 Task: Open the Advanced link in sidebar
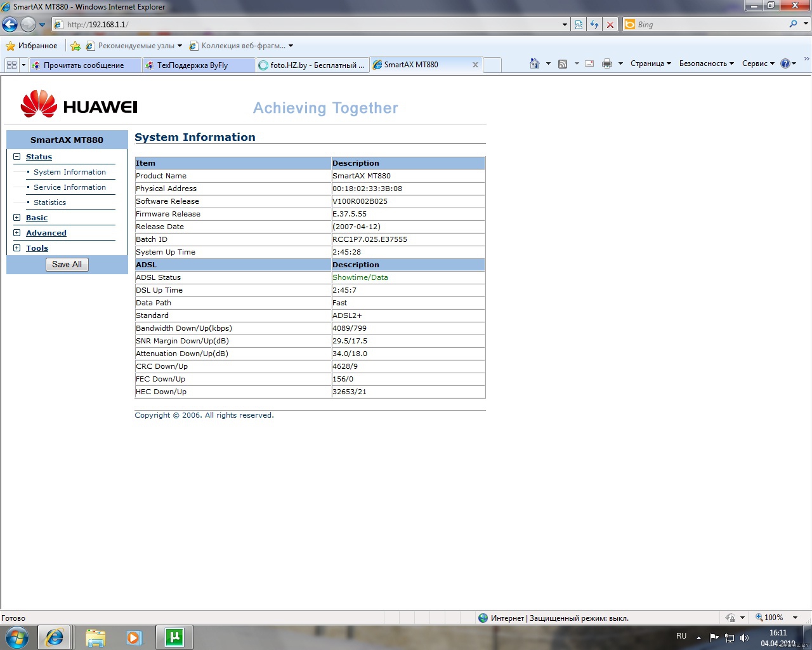coord(46,233)
